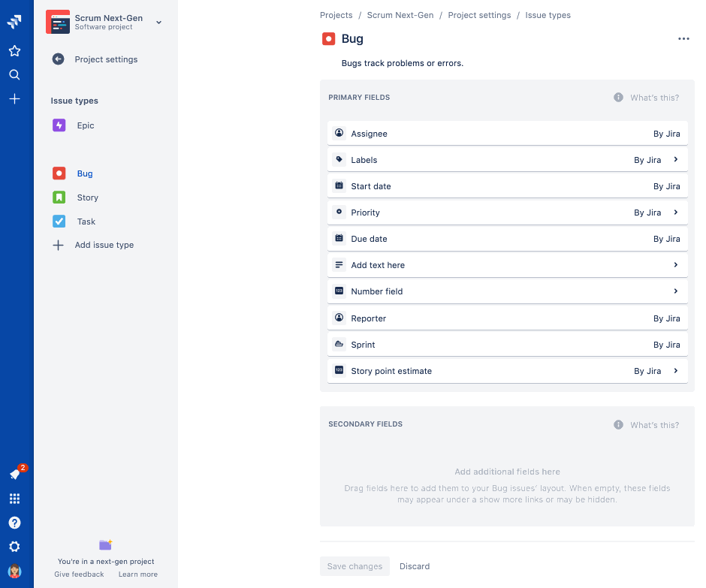706x588 pixels.
Task: Click the Reporter person icon
Action: pos(339,318)
